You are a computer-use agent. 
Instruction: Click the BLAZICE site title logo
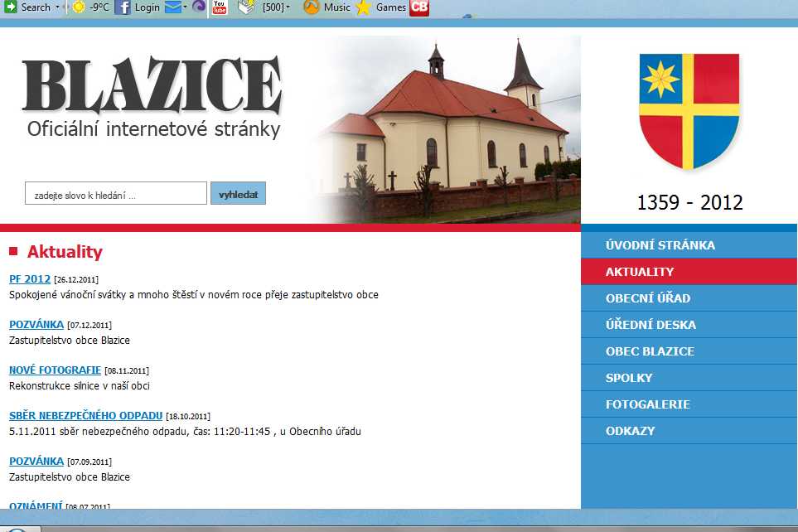pyautogui.click(x=152, y=85)
